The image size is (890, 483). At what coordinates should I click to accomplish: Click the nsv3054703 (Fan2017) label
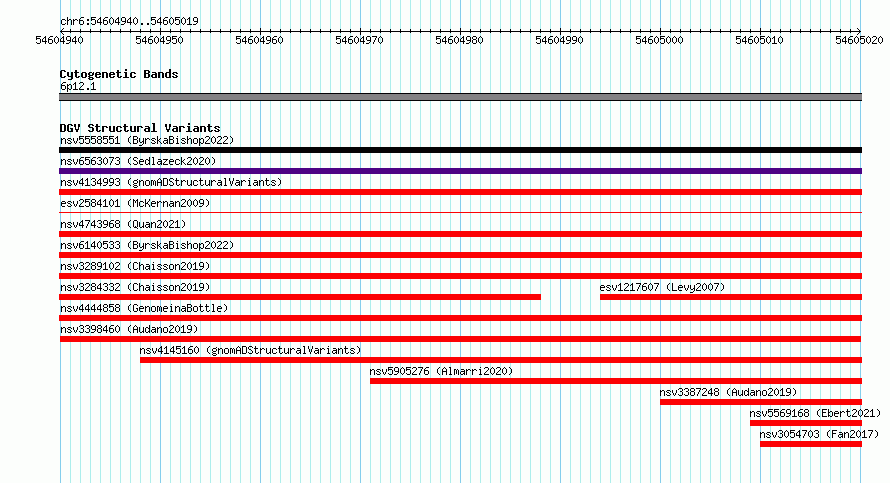[819, 434]
